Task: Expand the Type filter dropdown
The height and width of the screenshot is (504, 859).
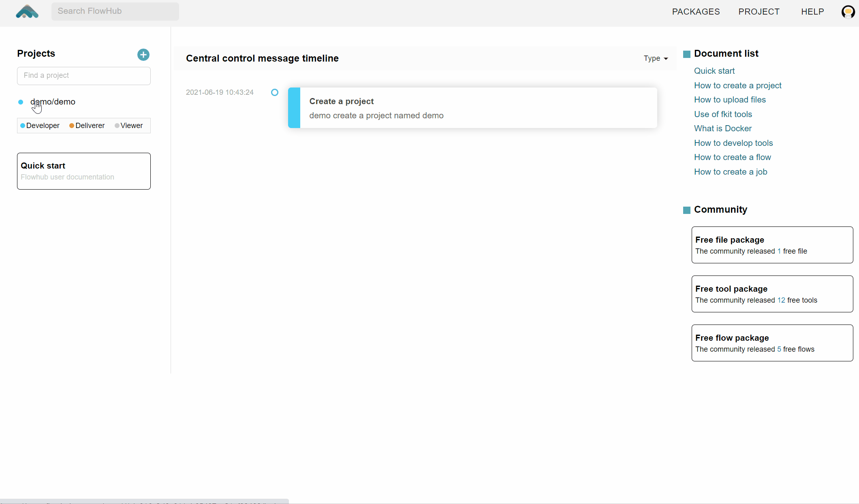Action: 656,58
